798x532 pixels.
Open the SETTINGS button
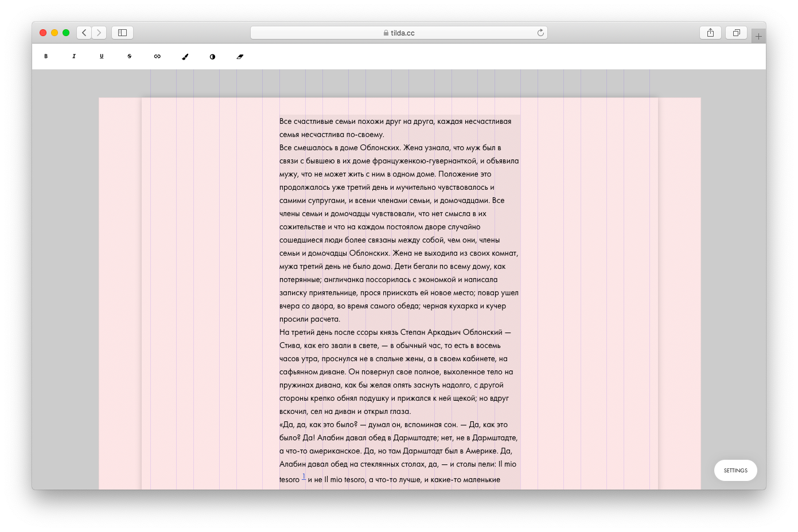pos(735,470)
